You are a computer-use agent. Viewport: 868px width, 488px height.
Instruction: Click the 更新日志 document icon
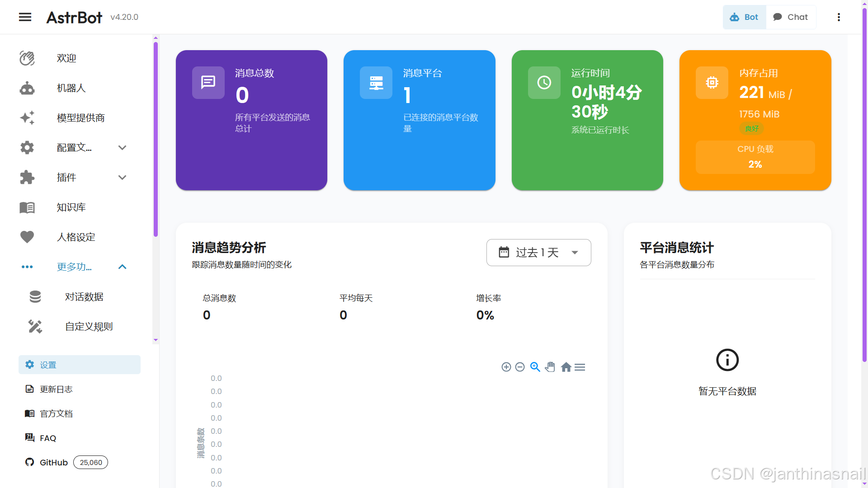point(30,389)
